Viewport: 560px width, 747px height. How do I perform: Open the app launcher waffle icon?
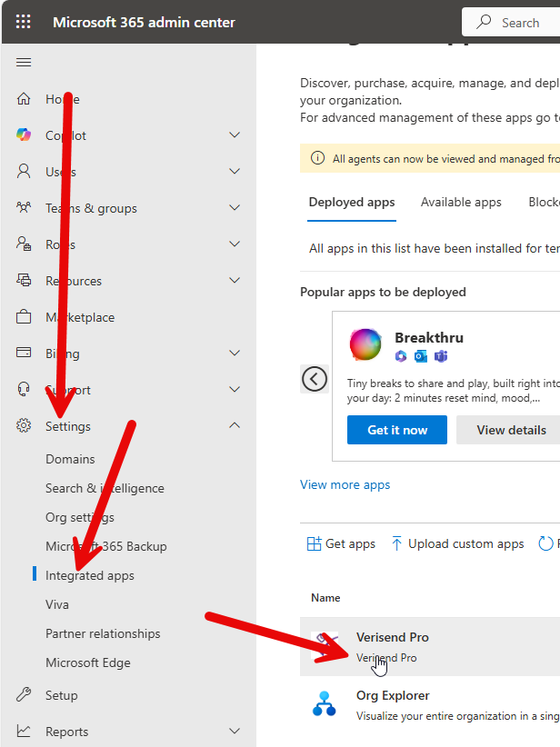click(x=23, y=22)
